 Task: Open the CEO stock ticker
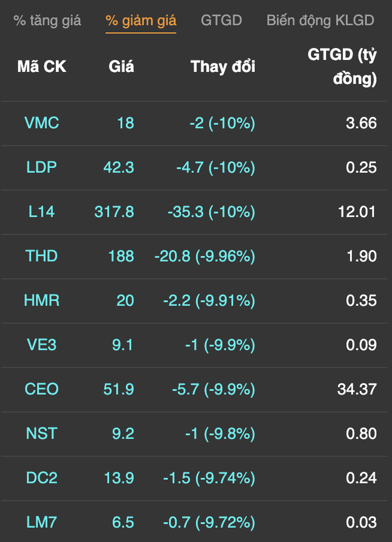pos(42,389)
